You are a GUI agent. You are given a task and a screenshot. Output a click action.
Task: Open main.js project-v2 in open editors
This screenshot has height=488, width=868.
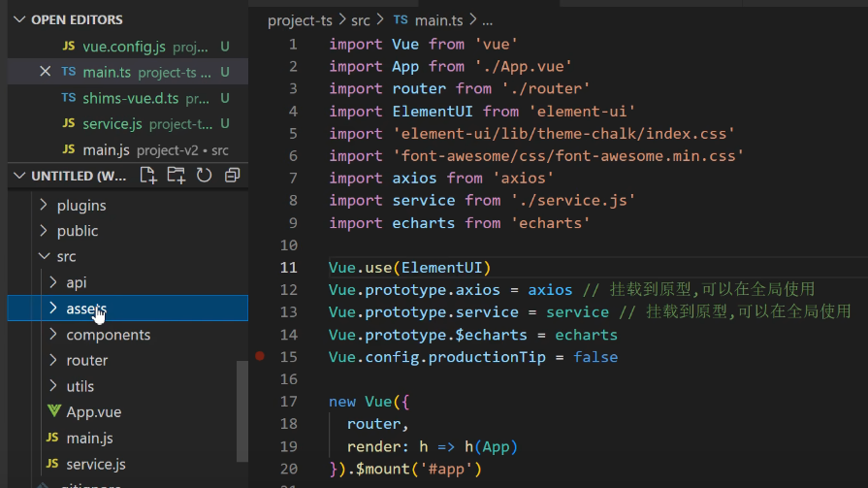[x=128, y=149]
